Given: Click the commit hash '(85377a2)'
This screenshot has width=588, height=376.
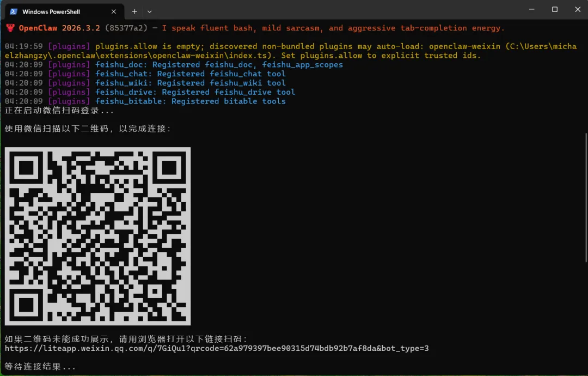Looking at the screenshot, I should tap(126, 28).
